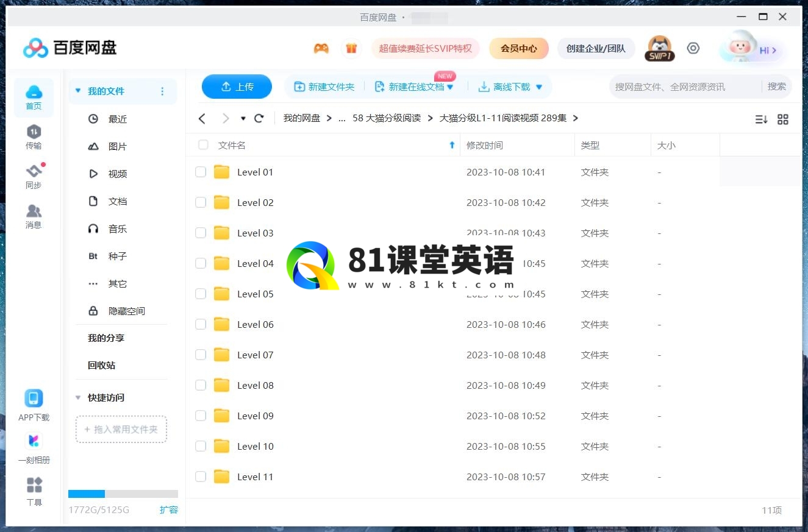This screenshot has width=808, height=532.
Task: Open 隐藏空间 in the sidebar
Action: click(x=126, y=311)
